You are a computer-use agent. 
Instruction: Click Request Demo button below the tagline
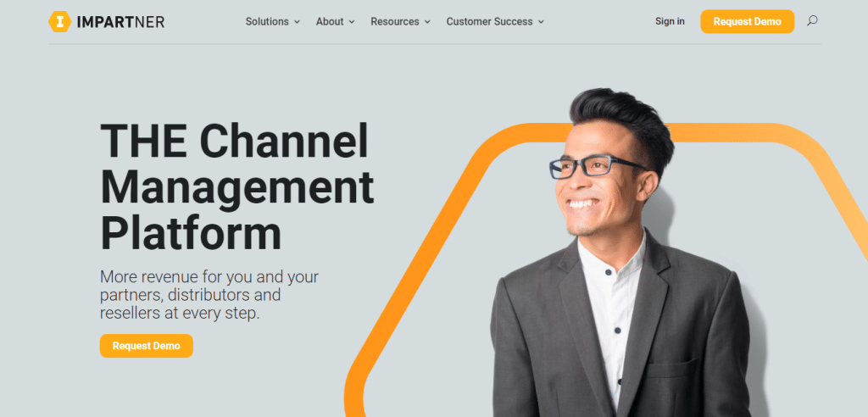point(147,346)
